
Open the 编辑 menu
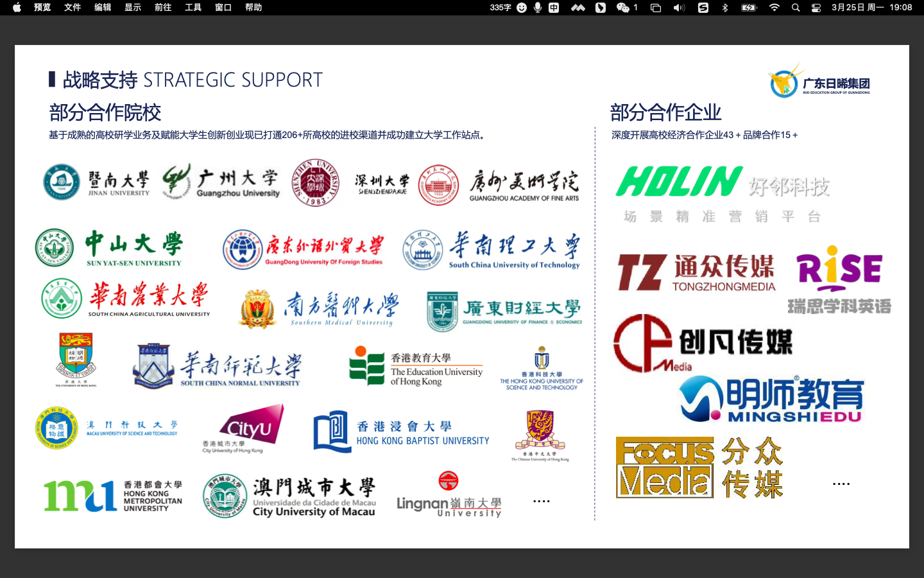[103, 8]
